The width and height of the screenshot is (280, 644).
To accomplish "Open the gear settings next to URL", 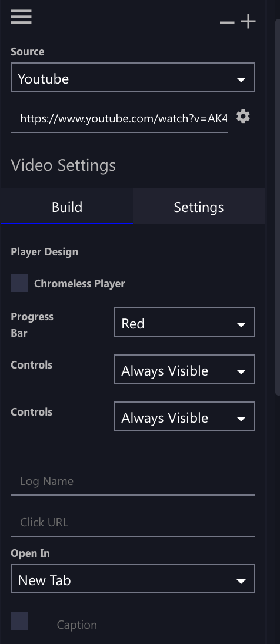I will pyautogui.click(x=243, y=117).
